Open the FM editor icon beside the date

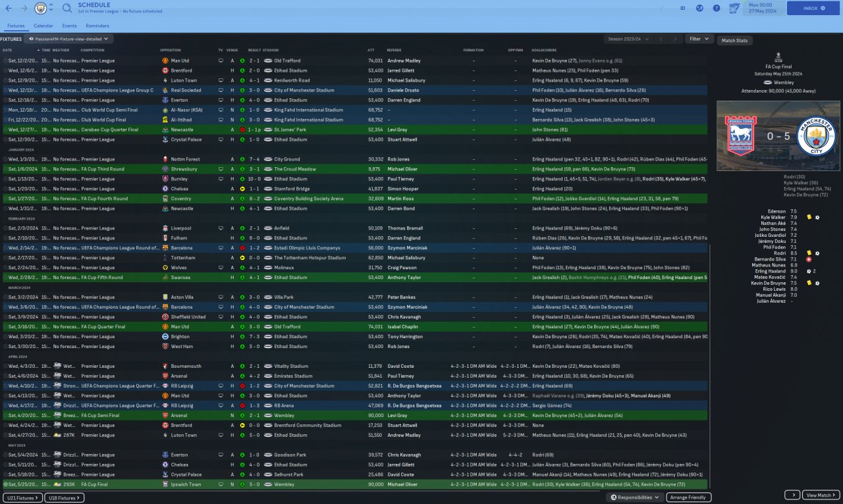point(734,9)
